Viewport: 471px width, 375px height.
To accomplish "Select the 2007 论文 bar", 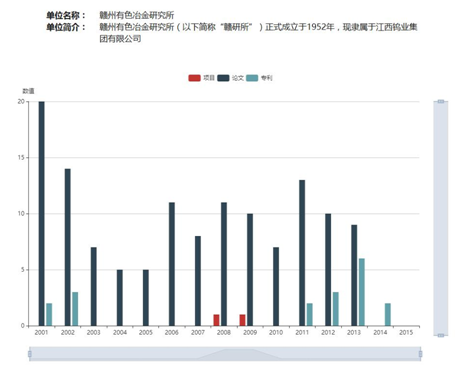I will (198, 281).
